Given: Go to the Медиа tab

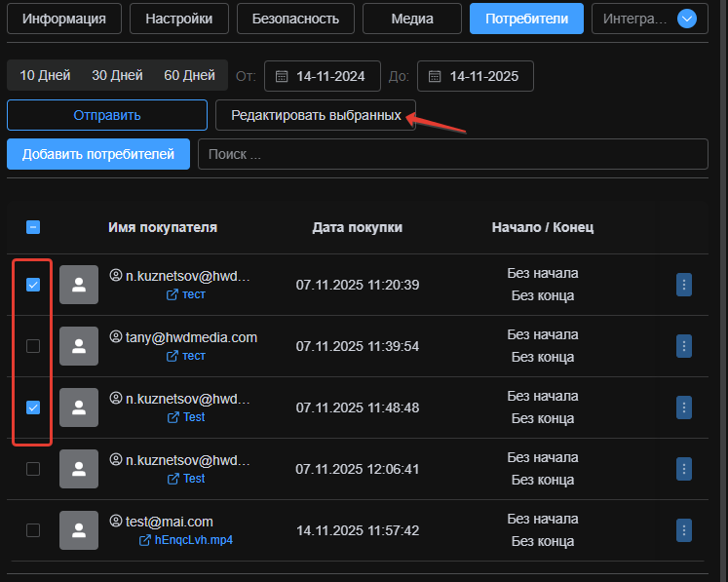Looking at the screenshot, I should coord(412,19).
